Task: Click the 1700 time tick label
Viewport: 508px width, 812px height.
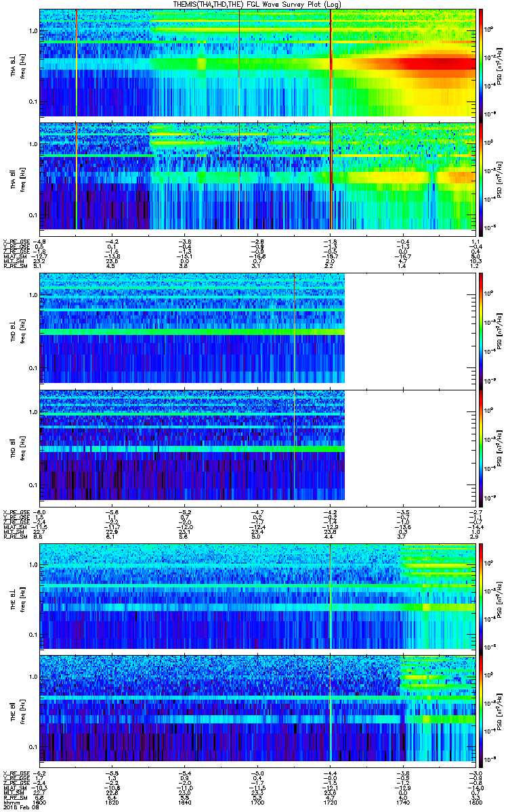Action: click(257, 802)
